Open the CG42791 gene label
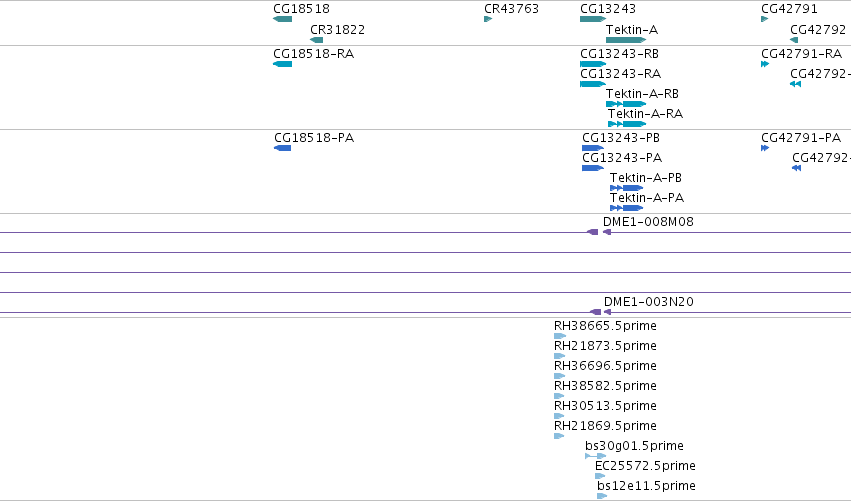 [x=789, y=9]
